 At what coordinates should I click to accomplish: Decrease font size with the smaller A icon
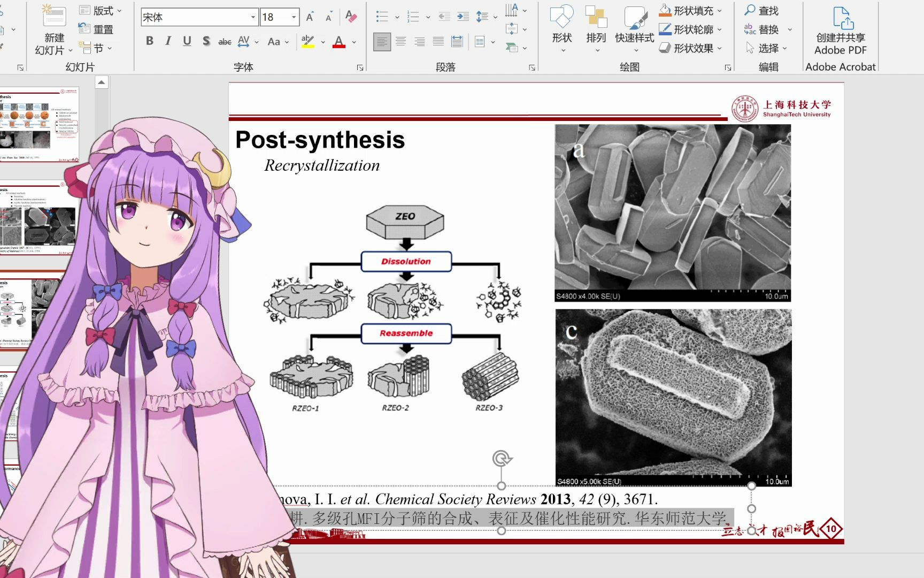(x=329, y=17)
